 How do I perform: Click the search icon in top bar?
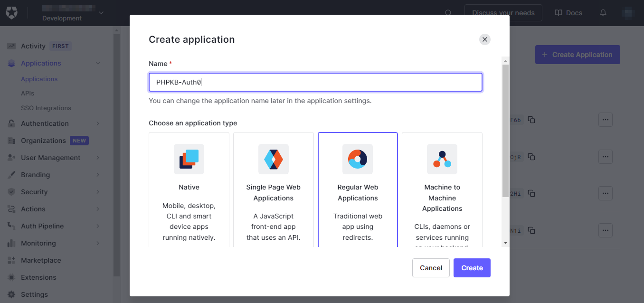(x=448, y=13)
